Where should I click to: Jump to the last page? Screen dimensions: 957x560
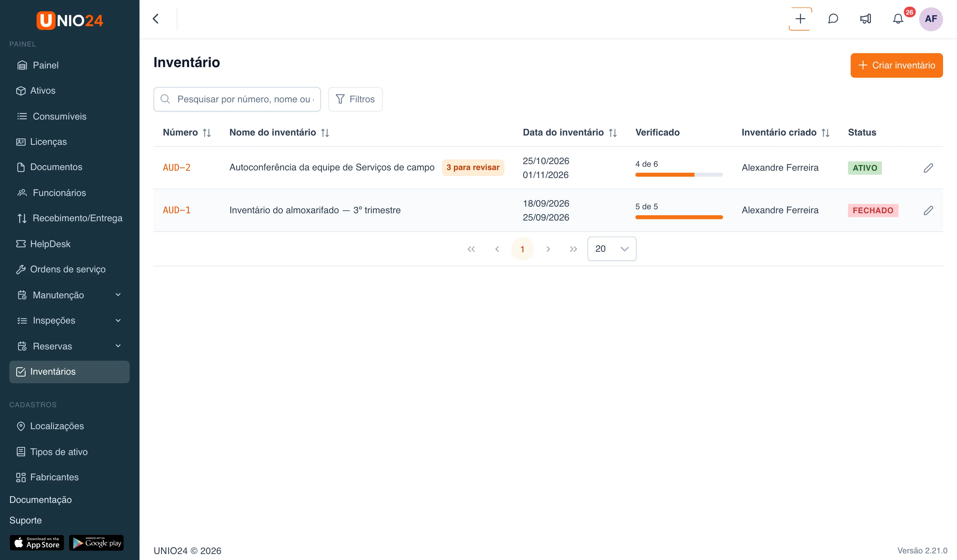click(x=574, y=249)
